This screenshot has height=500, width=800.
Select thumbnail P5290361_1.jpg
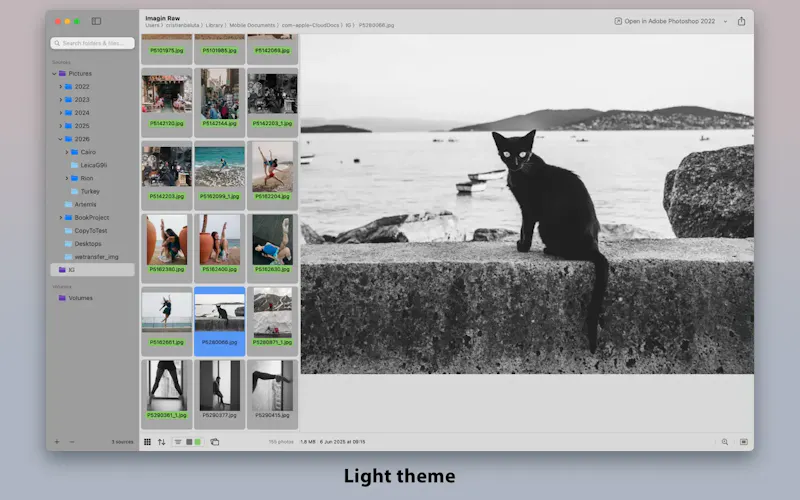click(x=167, y=394)
